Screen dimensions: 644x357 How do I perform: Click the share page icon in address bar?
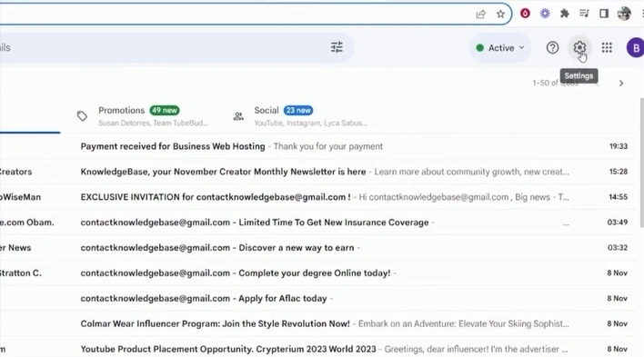tap(481, 14)
